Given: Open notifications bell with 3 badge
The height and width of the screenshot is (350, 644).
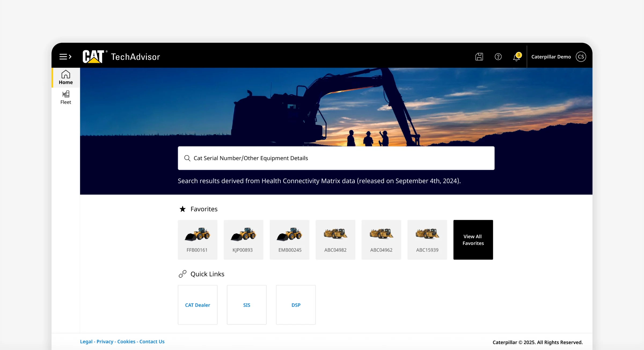Looking at the screenshot, I should 517,57.
